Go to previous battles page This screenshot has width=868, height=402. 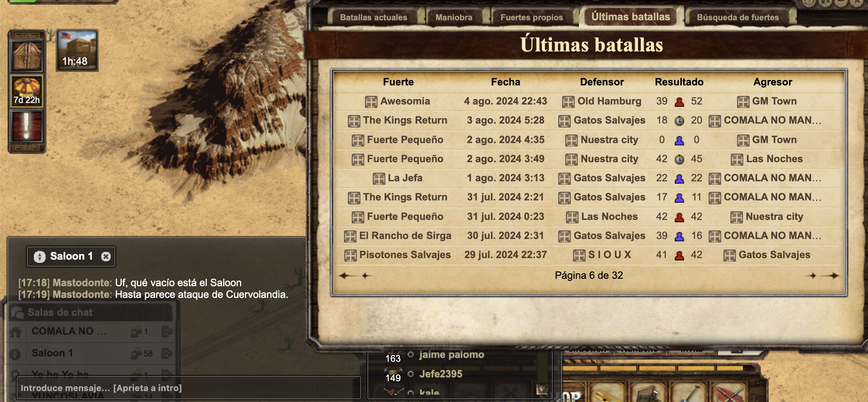pos(365,276)
